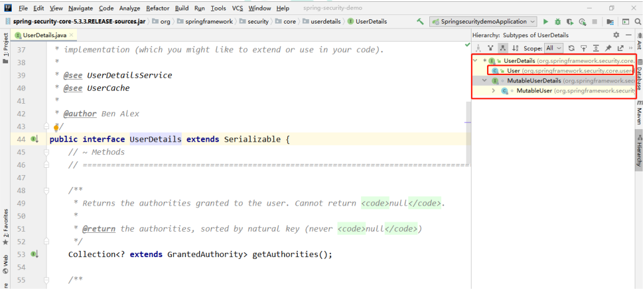Screen dimensions: 644x295
Task: Open the Tools menu
Action: point(218,8)
